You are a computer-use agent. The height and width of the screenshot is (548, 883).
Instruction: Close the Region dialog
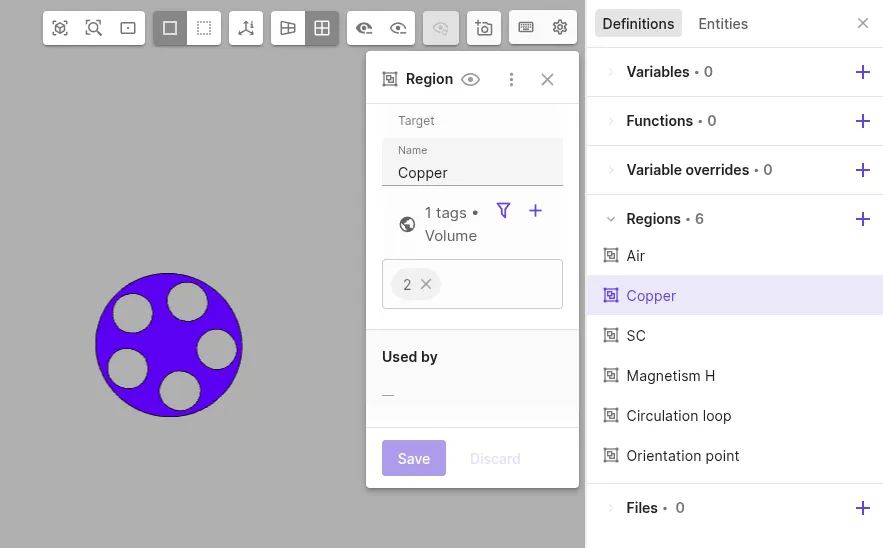(x=547, y=79)
